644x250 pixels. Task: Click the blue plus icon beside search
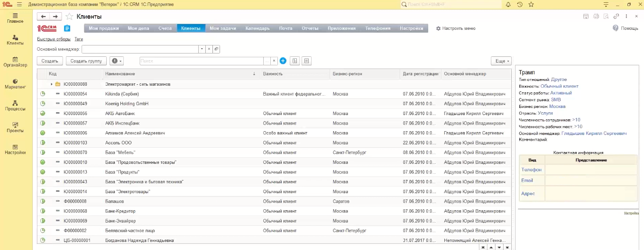coord(283,61)
